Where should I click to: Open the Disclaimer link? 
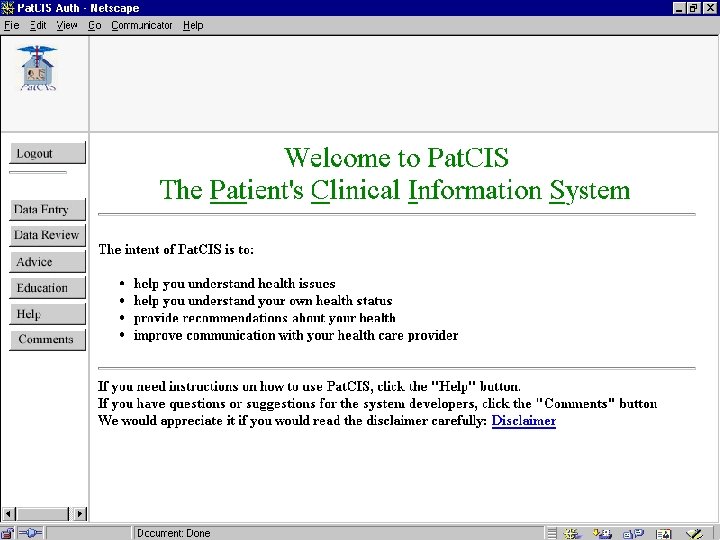[523, 421]
